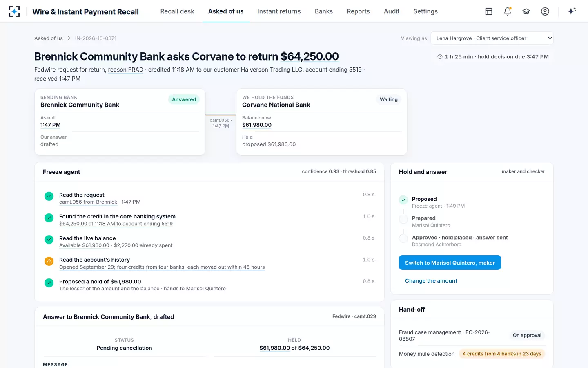Click Change the amount link
Image resolution: width=588 pixels, height=368 pixels.
pos(431,281)
